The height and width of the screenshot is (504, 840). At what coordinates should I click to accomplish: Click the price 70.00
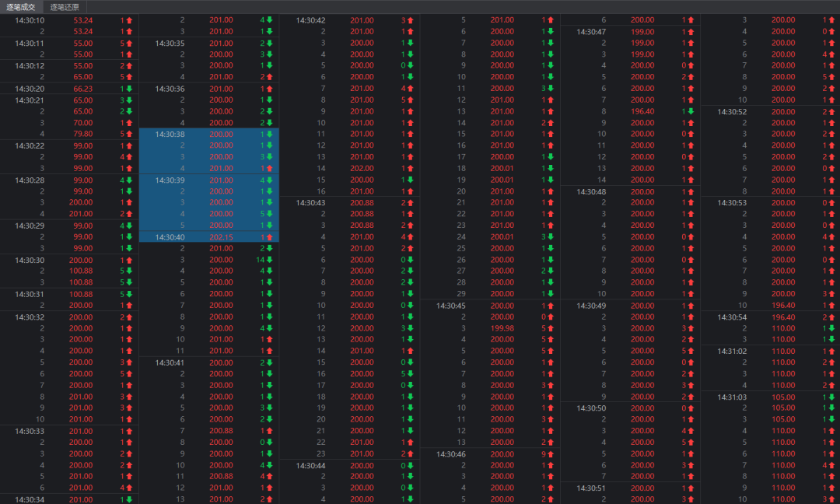[83, 123]
